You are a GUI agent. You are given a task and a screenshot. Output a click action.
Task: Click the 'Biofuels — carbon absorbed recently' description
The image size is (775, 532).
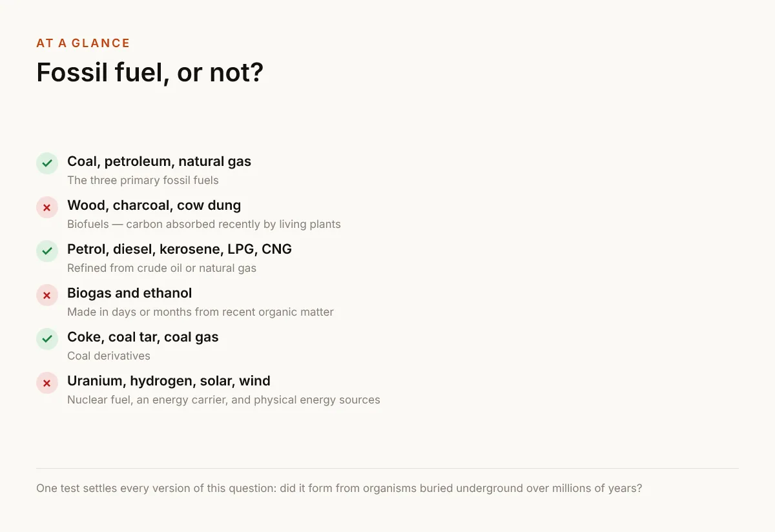coord(203,224)
